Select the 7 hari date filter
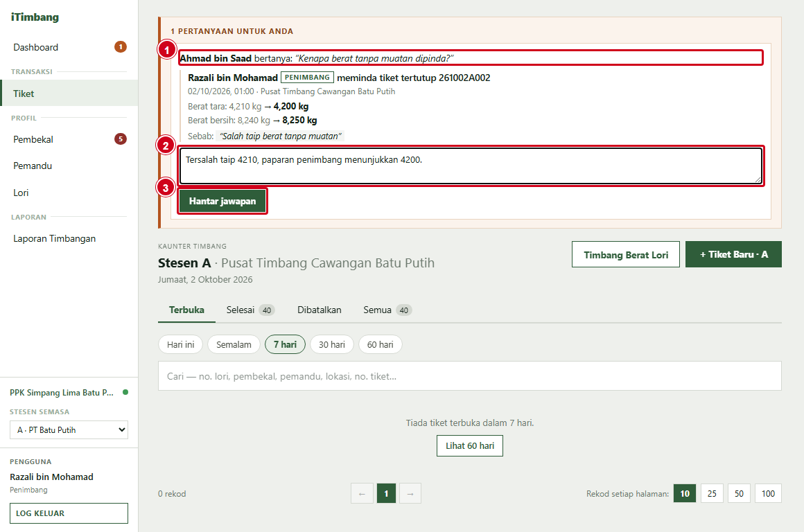 285,344
